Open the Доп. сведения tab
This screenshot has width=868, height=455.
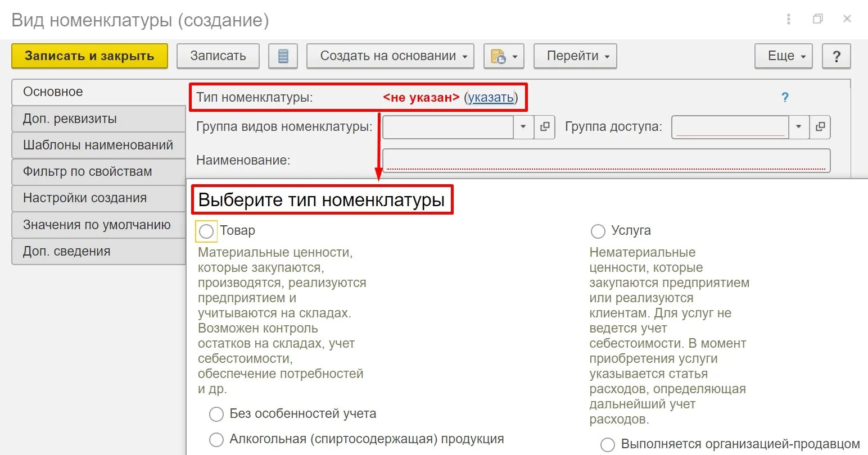click(99, 252)
